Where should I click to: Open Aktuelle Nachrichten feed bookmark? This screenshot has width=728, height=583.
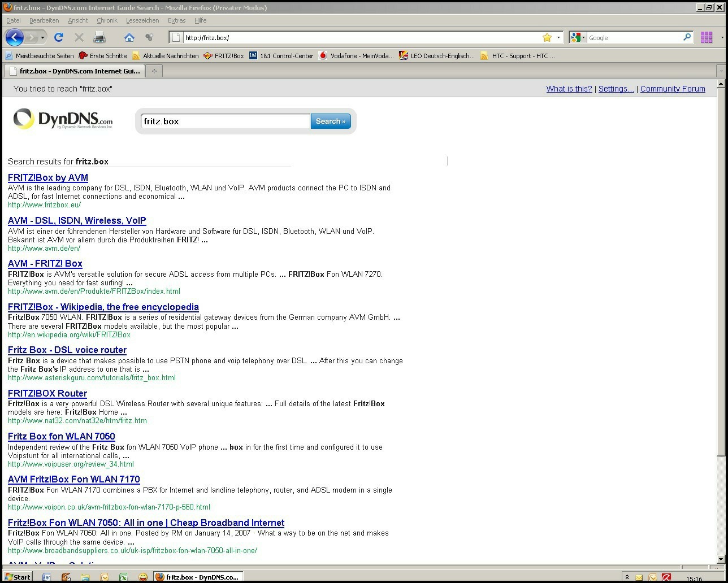165,56
